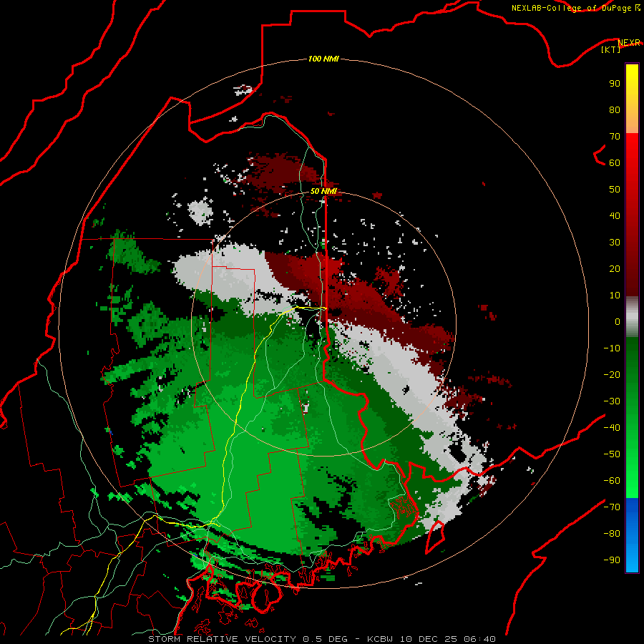The height and width of the screenshot is (644, 644).
Task: Click the Storm Relative Velocity caption text
Action: coord(321,639)
